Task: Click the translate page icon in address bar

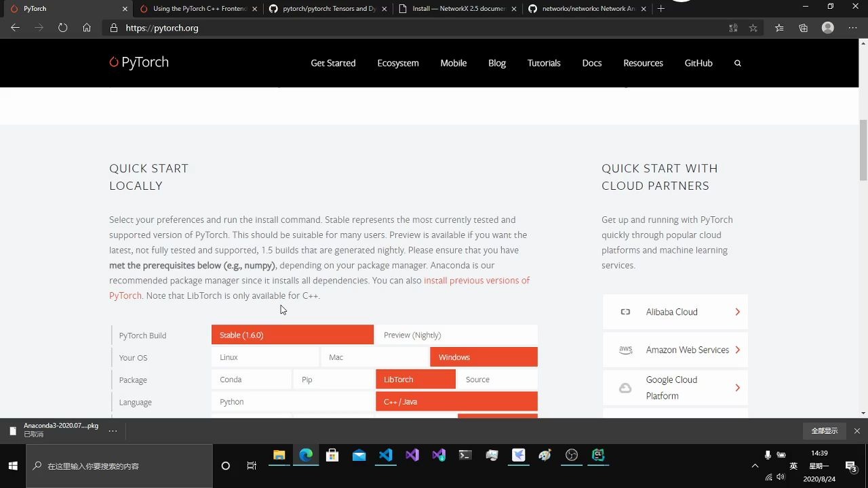Action: click(x=733, y=28)
